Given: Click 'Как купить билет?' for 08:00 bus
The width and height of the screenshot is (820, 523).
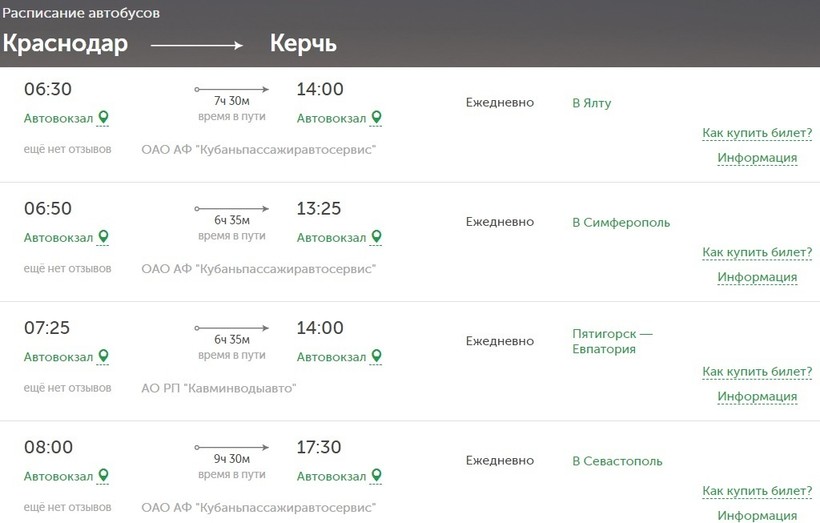Looking at the screenshot, I should click(x=757, y=491).
